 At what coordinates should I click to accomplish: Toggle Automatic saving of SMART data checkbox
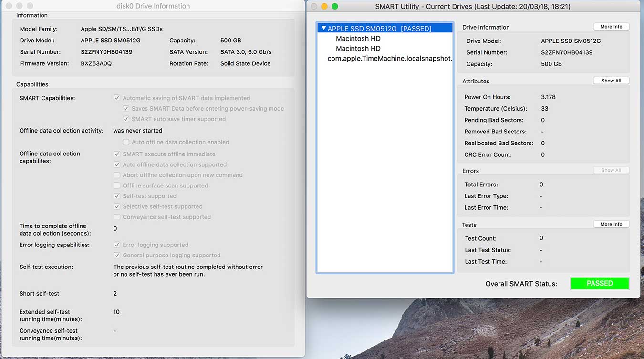tap(117, 98)
